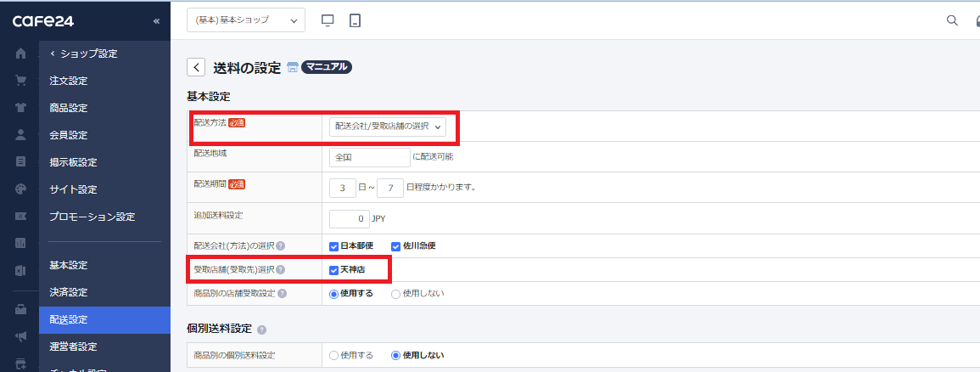Viewport: 980px width, 372px height.
Task: Open 注文設定 menu item
Action: pyautogui.click(x=68, y=81)
